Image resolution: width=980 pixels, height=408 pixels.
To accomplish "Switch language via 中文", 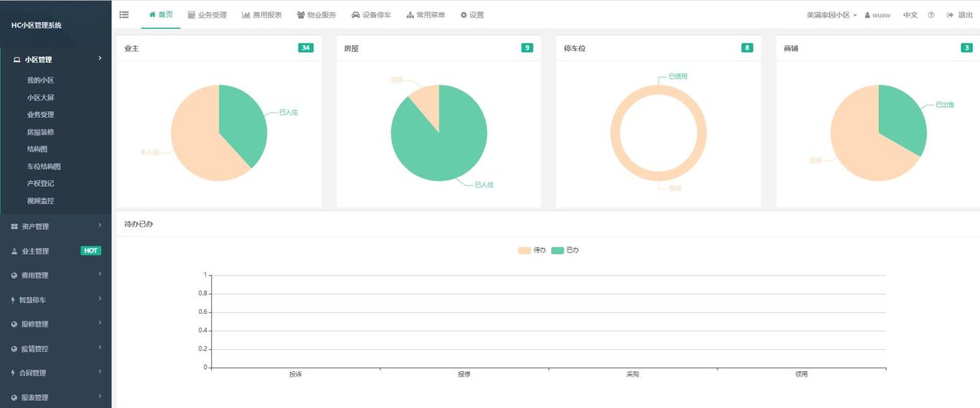I will (910, 15).
